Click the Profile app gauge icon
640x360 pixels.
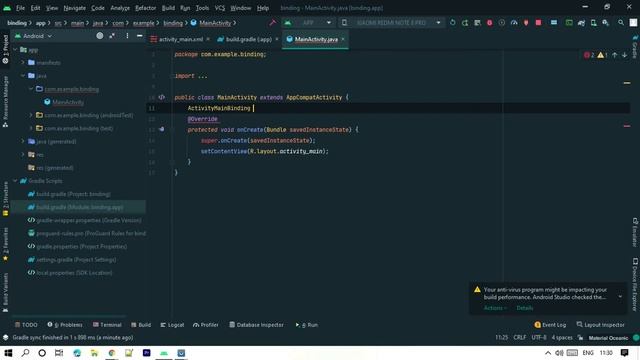click(514, 23)
